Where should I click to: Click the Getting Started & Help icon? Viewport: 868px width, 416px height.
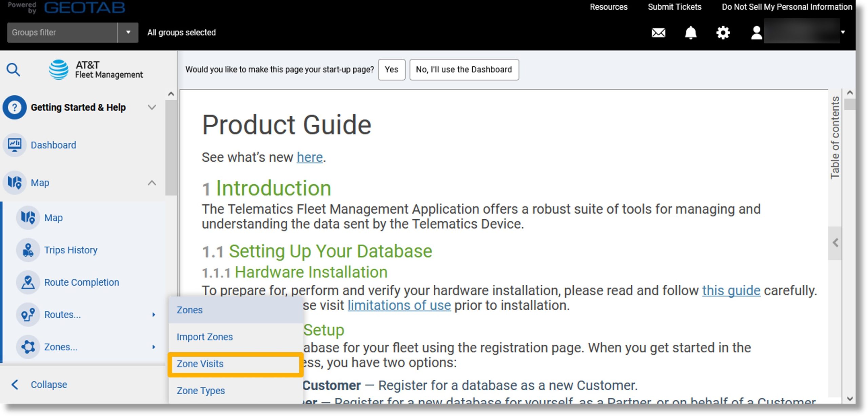14,107
